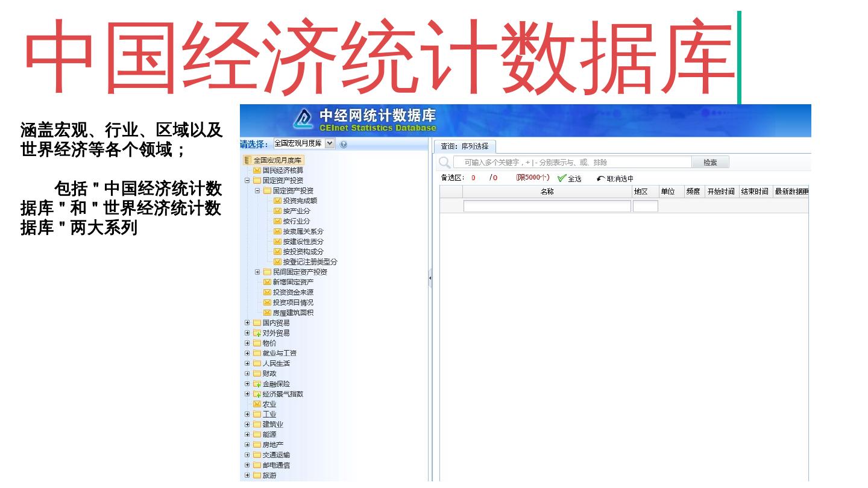Collapse the nested 固定资产投资 subfolder
This screenshot has width=868, height=488.
257,190
